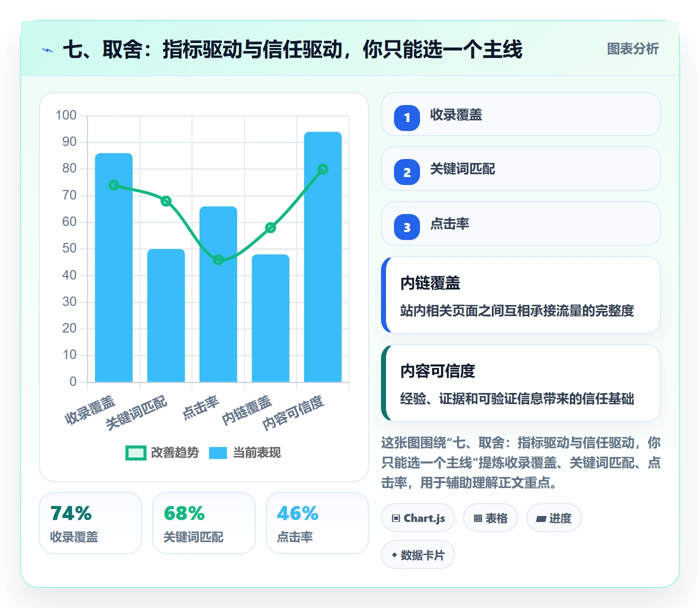Open the 内容可信度 description card
Image resolution: width=700 pixels, height=608 pixels.
521,383
